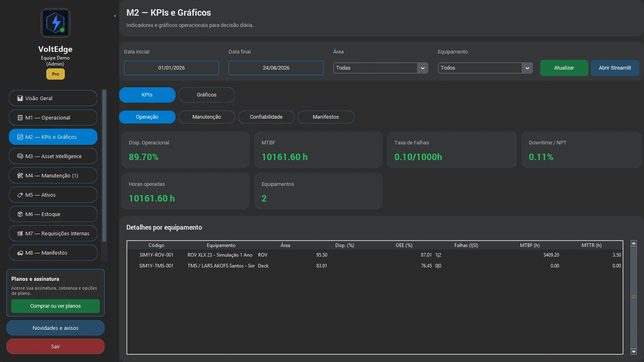Sort by the Falhas (I|SI) column header
This screenshot has width=644, height=362.
point(466,245)
